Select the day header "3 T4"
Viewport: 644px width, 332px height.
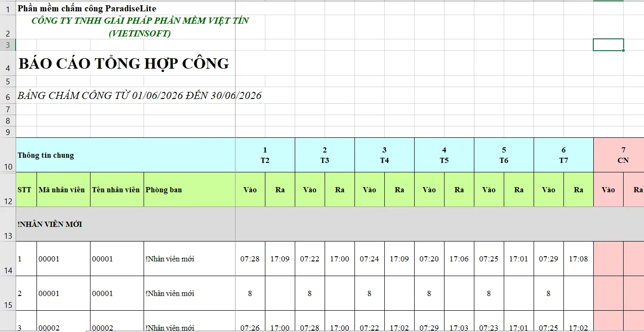[x=384, y=155]
